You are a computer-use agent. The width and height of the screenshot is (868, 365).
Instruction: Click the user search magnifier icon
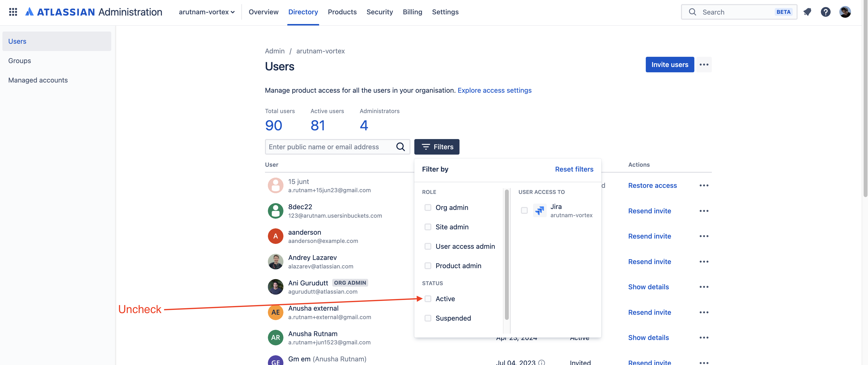[x=400, y=147]
